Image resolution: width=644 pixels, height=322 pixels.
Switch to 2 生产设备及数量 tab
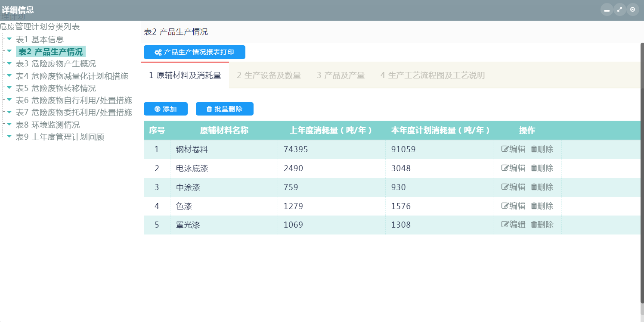269,75
